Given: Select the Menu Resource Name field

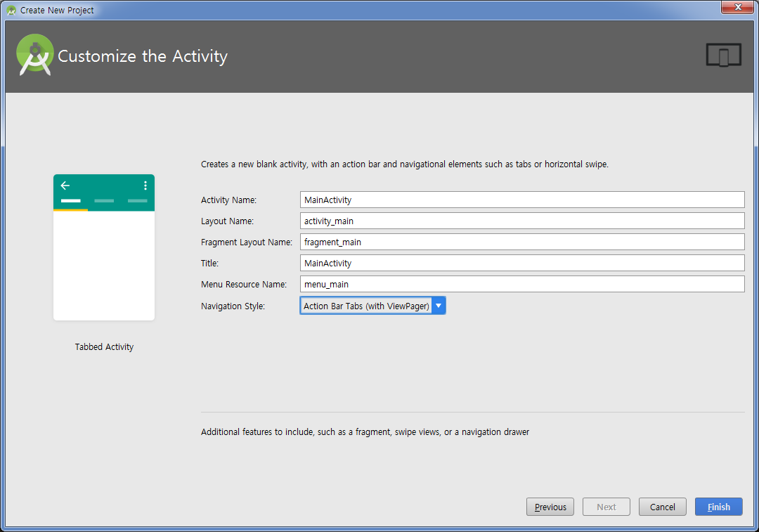Looking at the screenshot, I should click(x=521, y=285).
